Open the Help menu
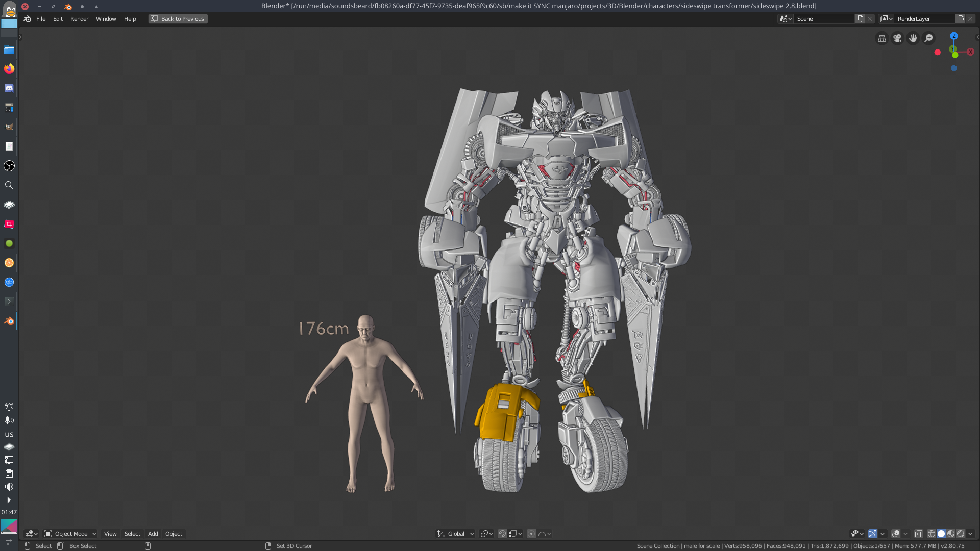 (x=130, y=19)
